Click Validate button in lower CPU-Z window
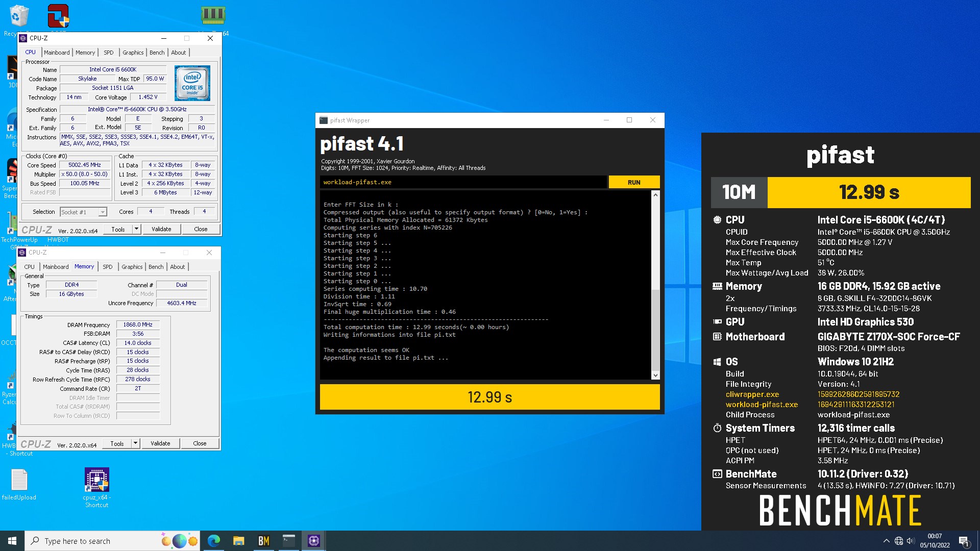Viewport: 980px width, 551px height. click(x=160, y=443)
